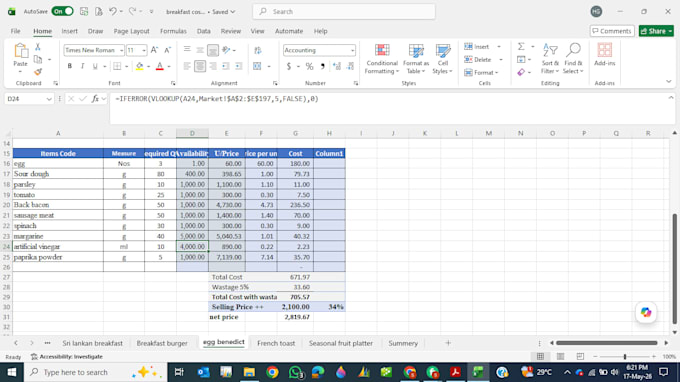Apply Bold formatting
Image resolution: width=680 pixels, height=382 pixels.
pos(69,66)
